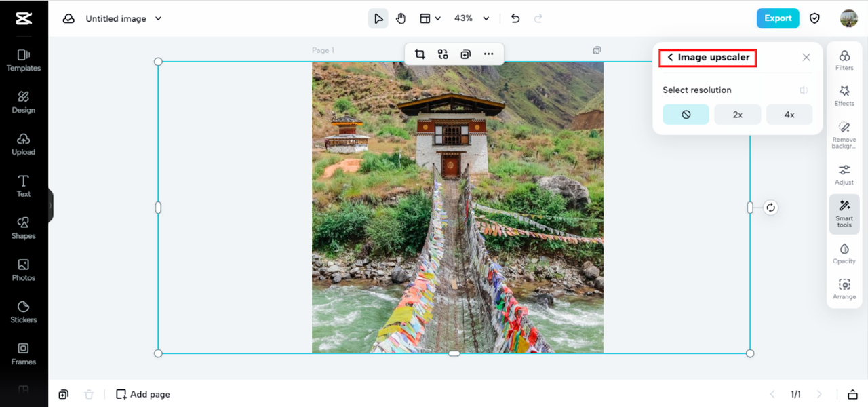
Task: Click the duplicate page icon in bottom bar
Action: coord(63,394)
